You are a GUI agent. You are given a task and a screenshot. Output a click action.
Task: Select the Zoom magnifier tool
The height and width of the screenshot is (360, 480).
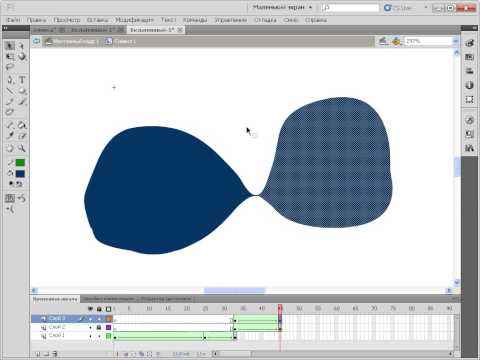[22, 148]
